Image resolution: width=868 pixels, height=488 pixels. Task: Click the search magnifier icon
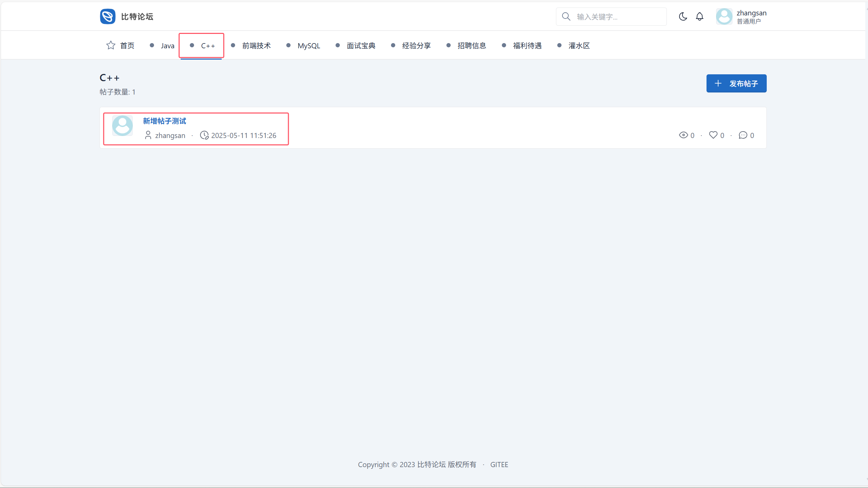coord(566,16)
